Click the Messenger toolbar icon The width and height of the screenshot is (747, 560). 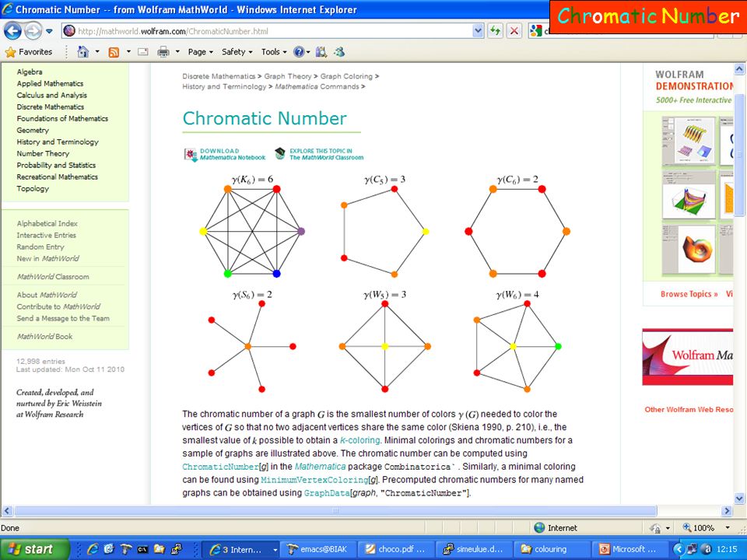coord(339,52)
